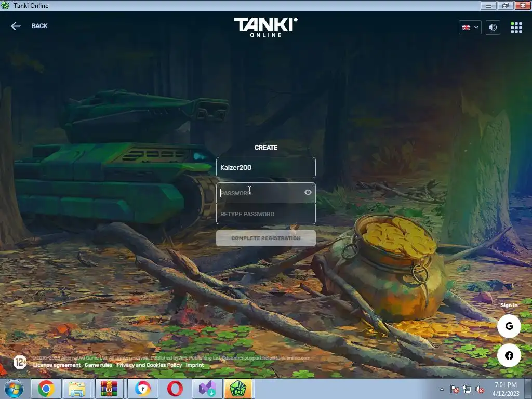Open the Opera browser taskbar icon
The image size is (532, 399).
175,389
